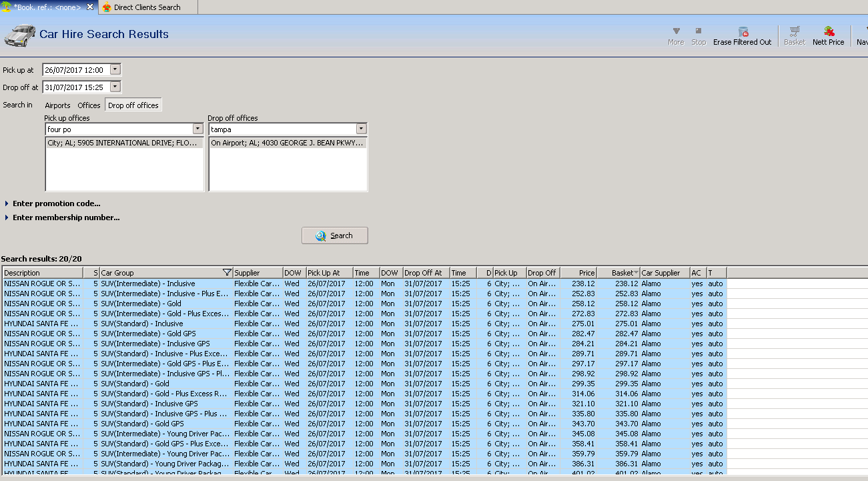This screenshot has height=481, width=868.
Task: Select the SUV(Intermediate) - Inclusive row
Action: point(364,284)
